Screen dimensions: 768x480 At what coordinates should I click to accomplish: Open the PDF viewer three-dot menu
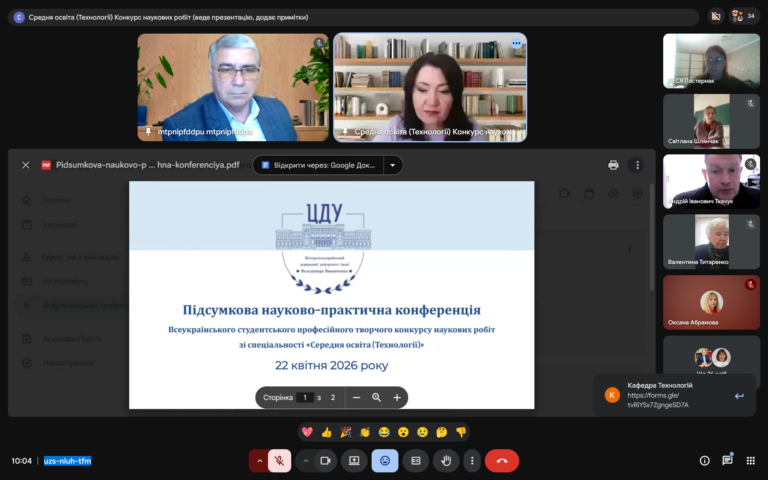pyautogui.click(x=637, y=165)
